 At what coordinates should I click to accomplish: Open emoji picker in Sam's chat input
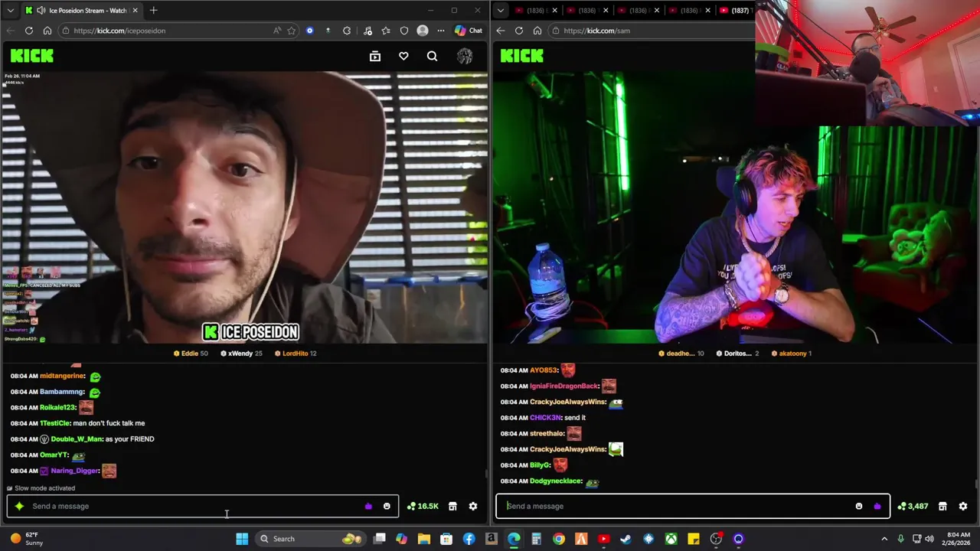point(859,506)
